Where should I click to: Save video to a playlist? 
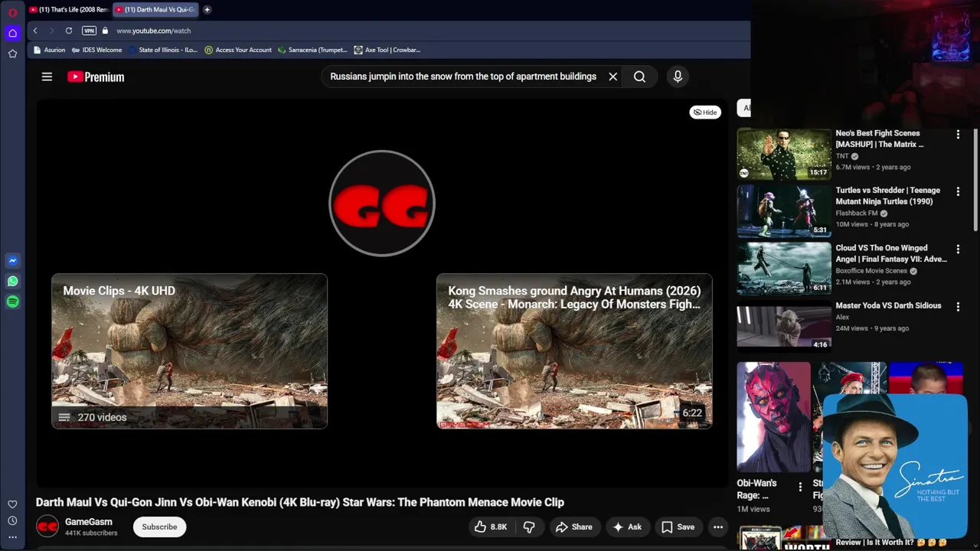pyautogui.click(x=678, y=527)
